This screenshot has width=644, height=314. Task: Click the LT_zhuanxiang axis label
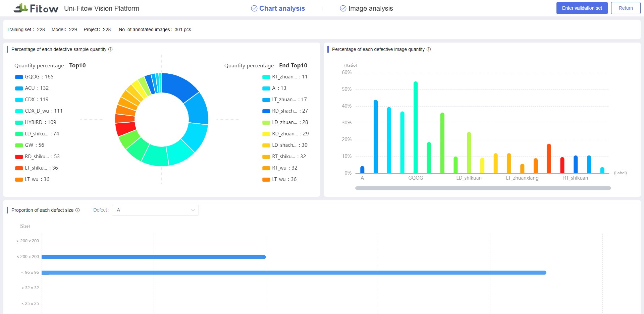coord(522,178)
